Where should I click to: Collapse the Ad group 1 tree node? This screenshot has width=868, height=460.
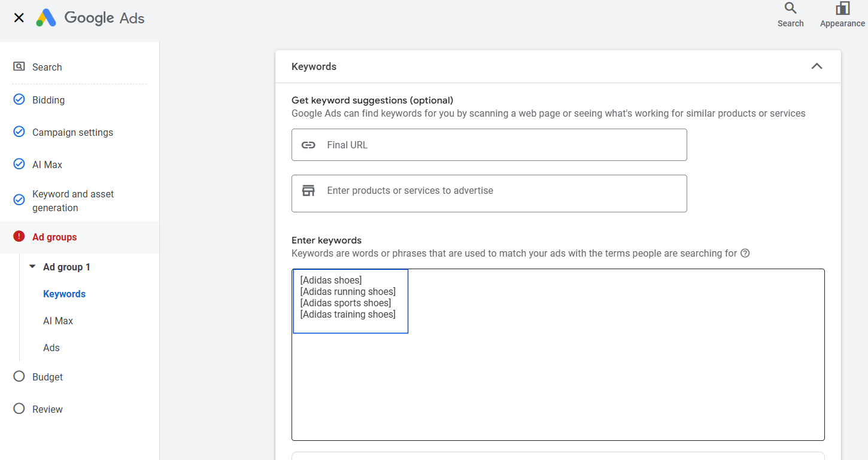click(32, 267)
